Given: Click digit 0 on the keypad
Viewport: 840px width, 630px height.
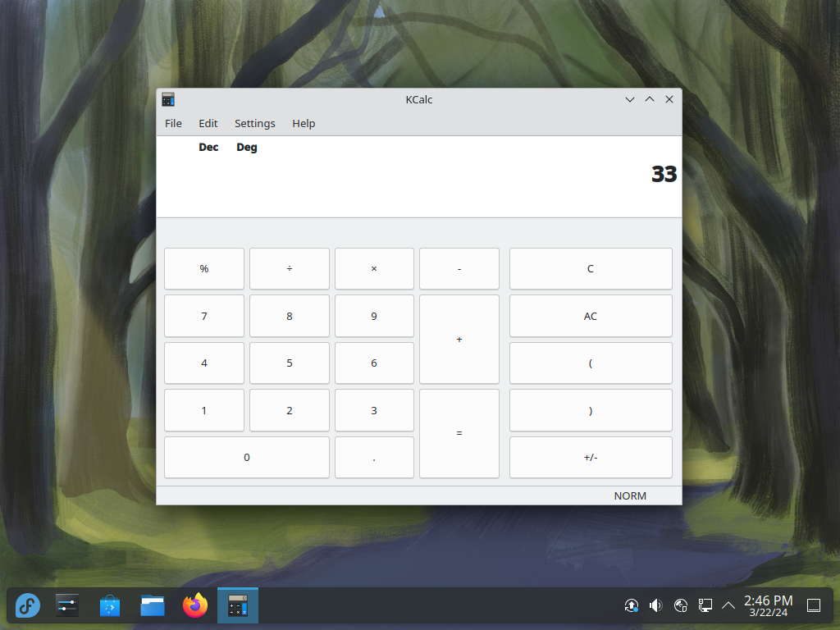Looking at the screenshot, I should point(246,458).
